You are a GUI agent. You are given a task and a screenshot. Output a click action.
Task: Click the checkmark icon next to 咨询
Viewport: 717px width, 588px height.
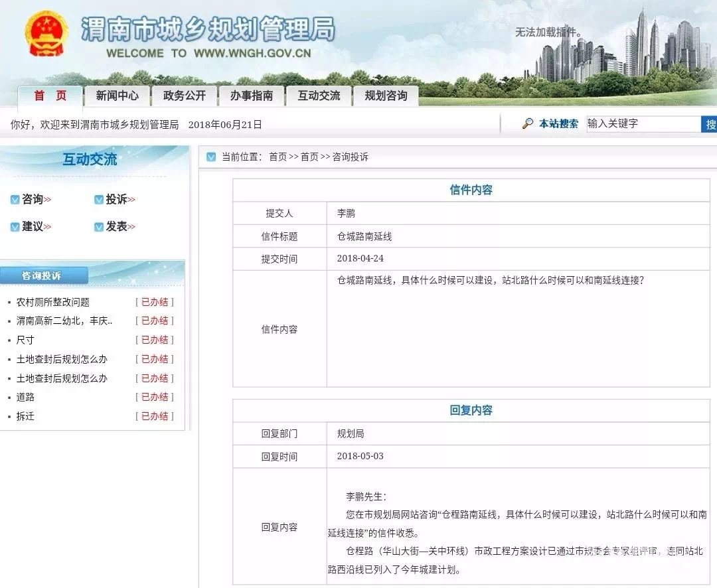click(15, 200)
